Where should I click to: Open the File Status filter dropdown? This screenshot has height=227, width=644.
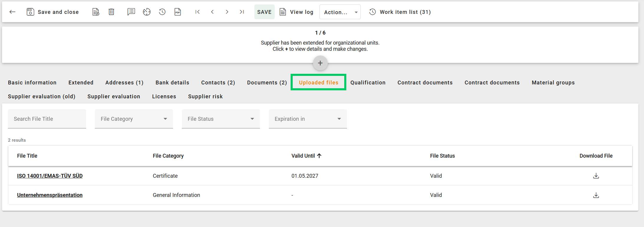pyautogui.click(x=221, y=119)
